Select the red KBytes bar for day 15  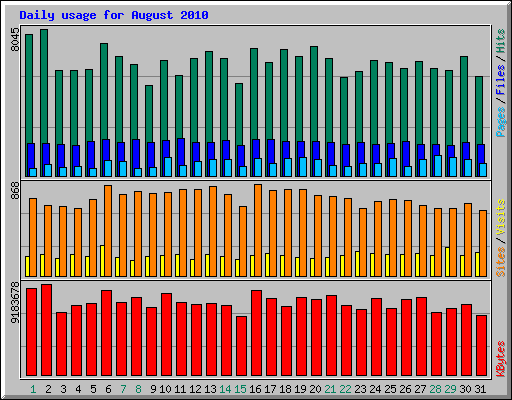coord(241,346)
